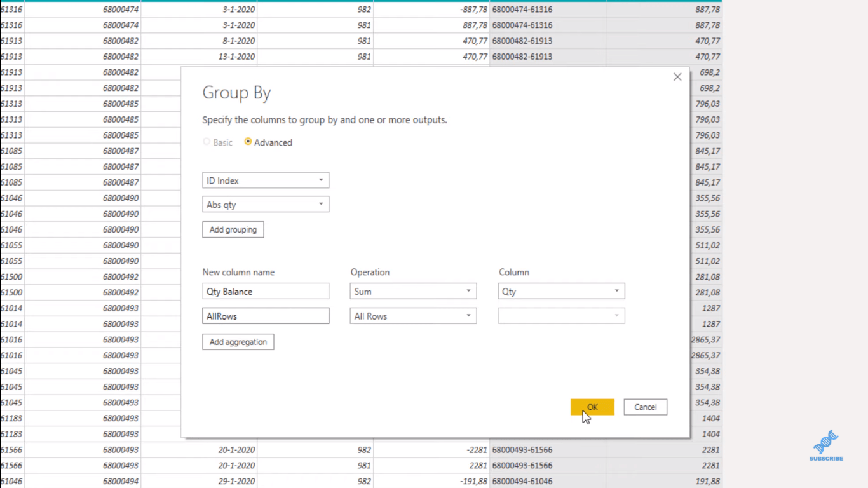Select the 13-1-2020 date cell
This screenshot has width=868, height=488.
pyautogui.click(x=199, y=57)
